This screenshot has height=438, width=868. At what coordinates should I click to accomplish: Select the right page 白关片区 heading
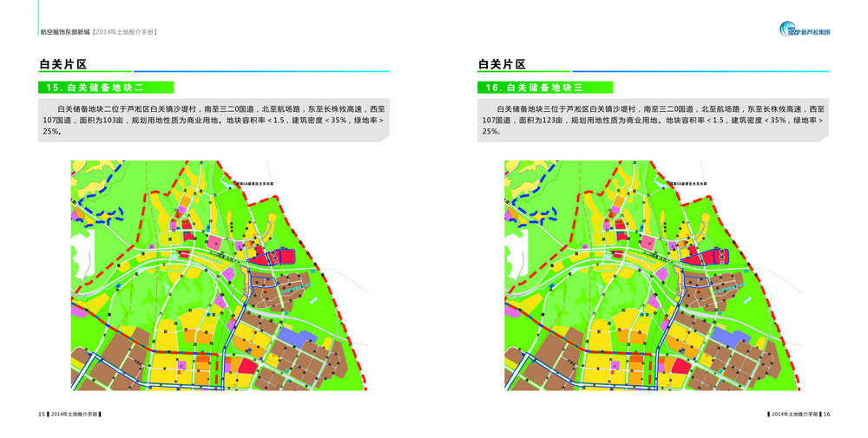pos(502,64)
